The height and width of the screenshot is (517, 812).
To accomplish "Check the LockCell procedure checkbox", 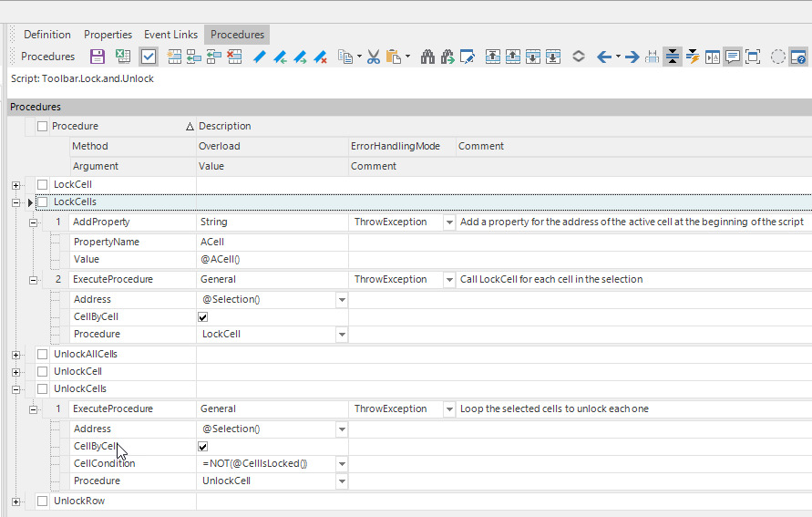I will pos(43,184).
